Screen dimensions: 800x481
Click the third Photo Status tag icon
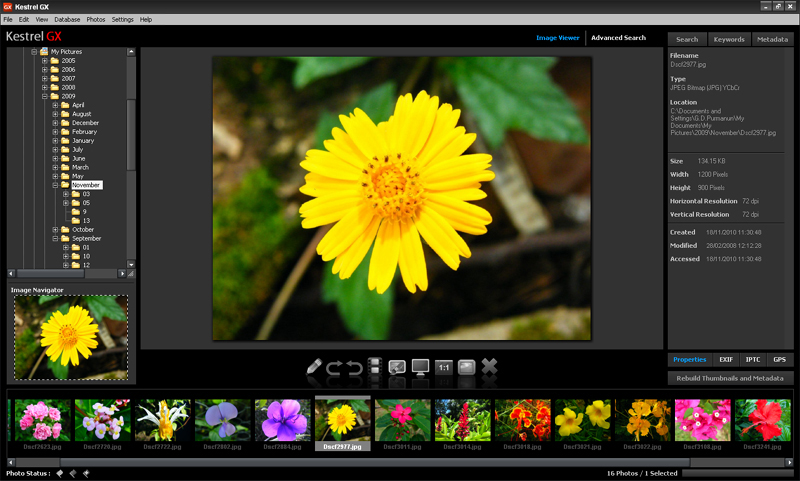coord(87,473)
